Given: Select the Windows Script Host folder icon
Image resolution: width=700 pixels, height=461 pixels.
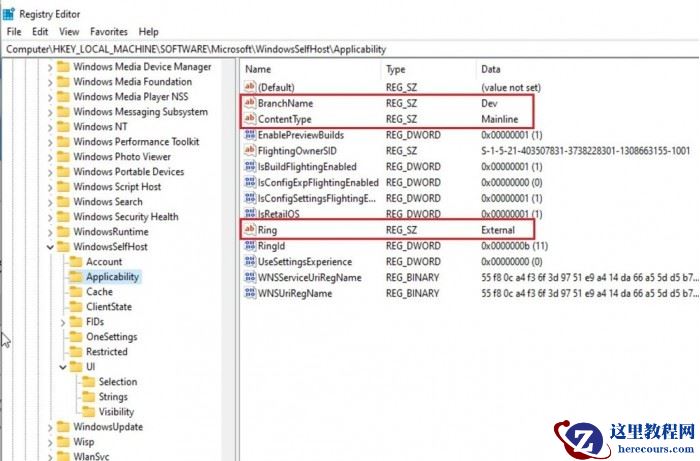Looking at the screenshot, I should tap(63, 187).
